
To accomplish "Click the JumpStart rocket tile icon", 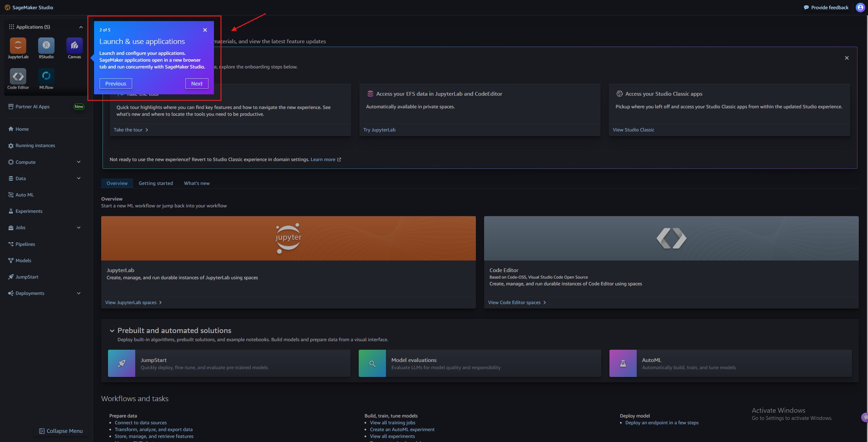I will [x=122, y=363].
